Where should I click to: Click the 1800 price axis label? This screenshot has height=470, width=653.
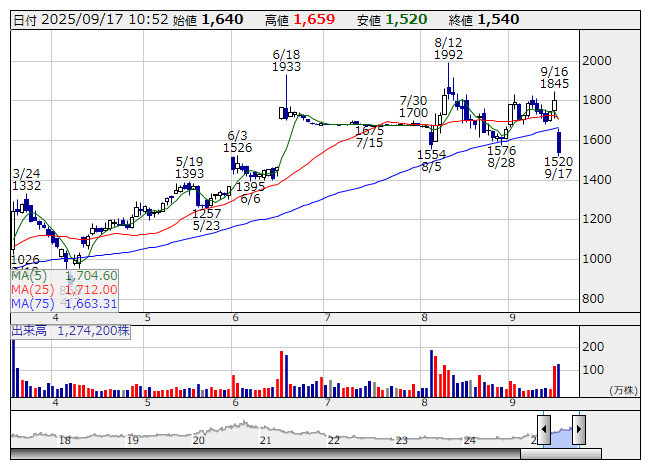click(597, 100)
